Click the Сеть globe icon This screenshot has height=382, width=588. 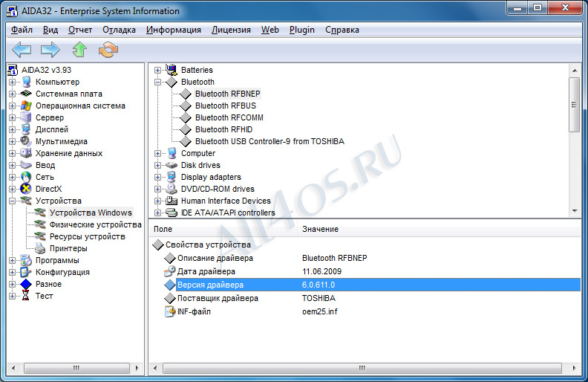tap(26, 177)
